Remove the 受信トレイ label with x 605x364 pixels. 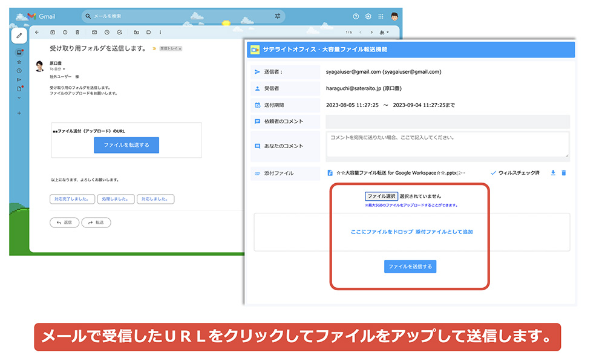pyautogui.click(x=180, y=48)
